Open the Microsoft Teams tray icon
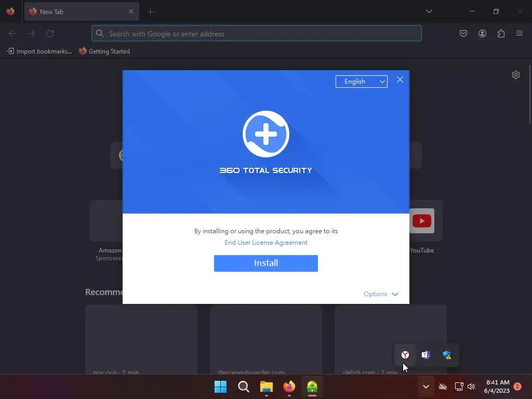 426,355
